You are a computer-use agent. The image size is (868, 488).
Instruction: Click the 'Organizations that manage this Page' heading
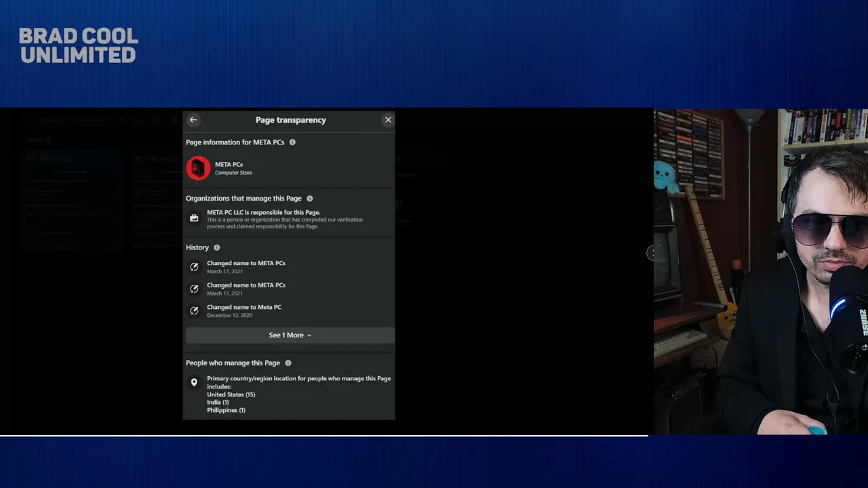pos(243,199)
